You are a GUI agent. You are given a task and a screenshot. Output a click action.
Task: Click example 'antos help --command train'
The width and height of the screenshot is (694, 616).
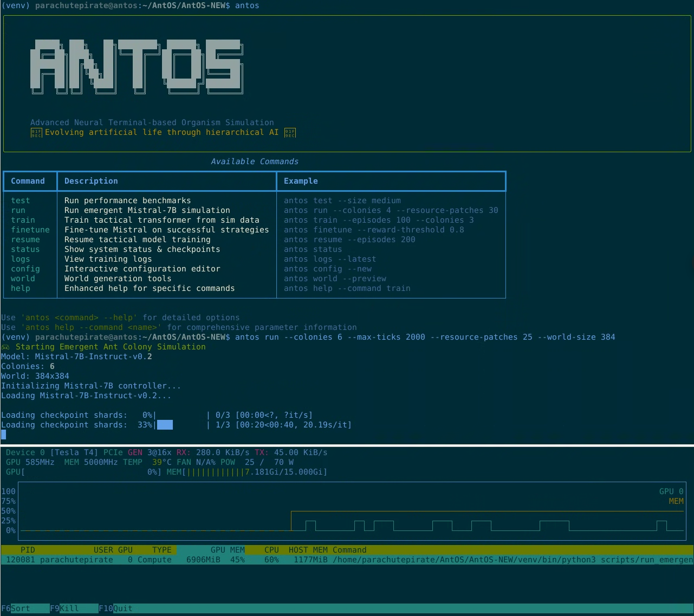coord(347,288)
